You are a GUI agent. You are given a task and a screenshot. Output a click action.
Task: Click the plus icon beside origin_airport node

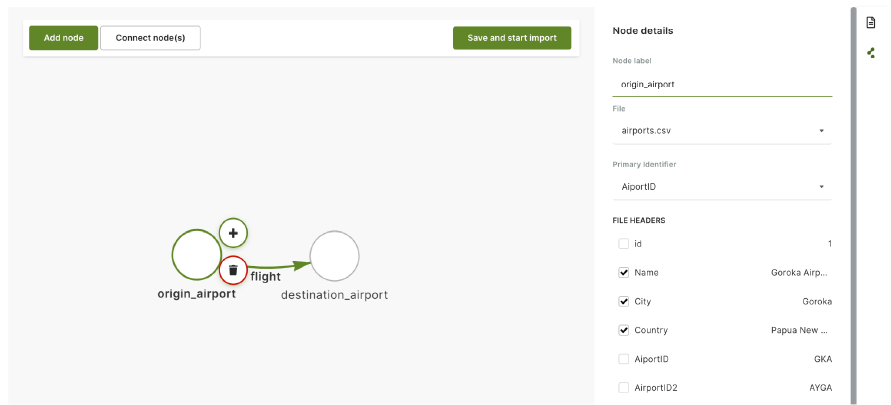pyautogui.click(x=233, y=233)
